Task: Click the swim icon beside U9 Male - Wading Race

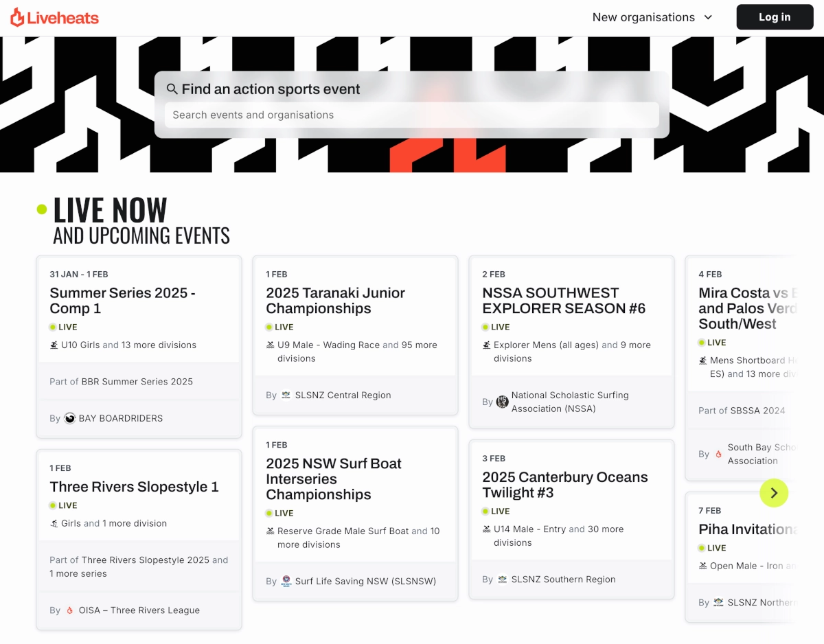Action: pos(271,345)
